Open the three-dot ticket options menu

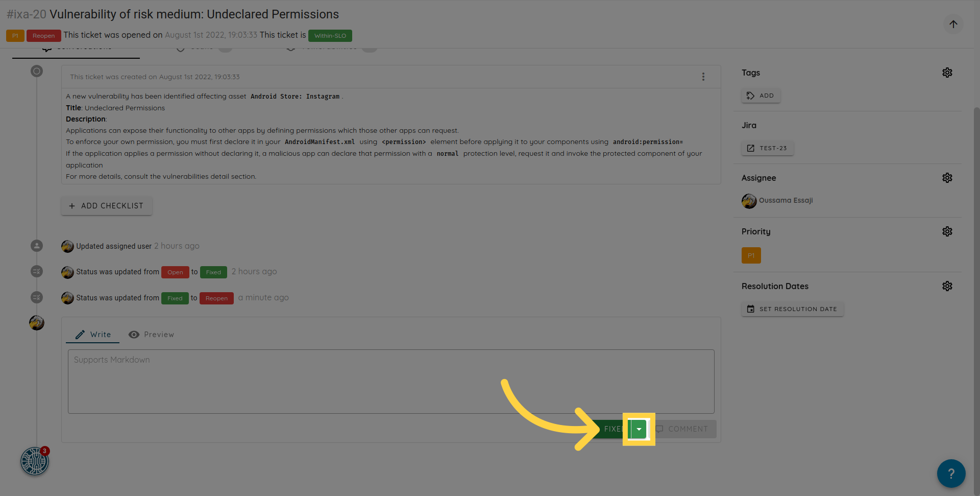coord(703,77)
